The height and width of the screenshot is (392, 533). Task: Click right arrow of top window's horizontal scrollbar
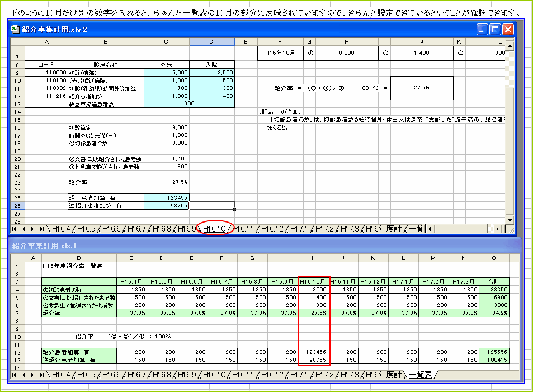tap(498, 228)
